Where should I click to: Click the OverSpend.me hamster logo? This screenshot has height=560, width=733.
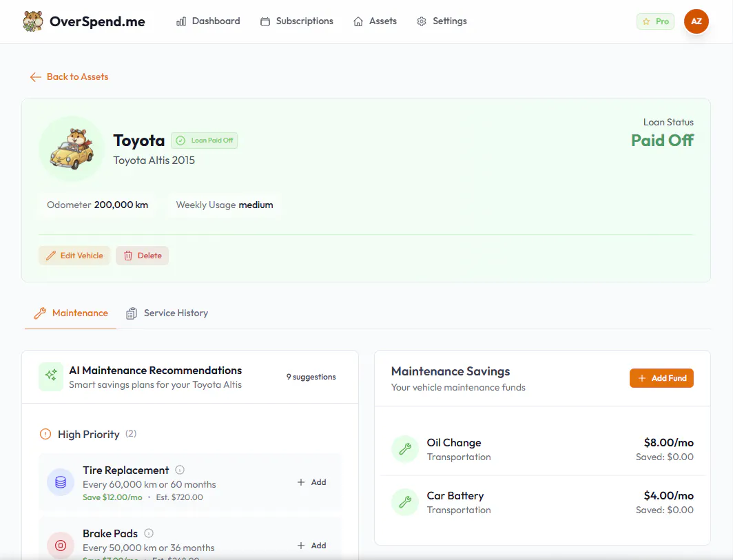coord(33,21)
